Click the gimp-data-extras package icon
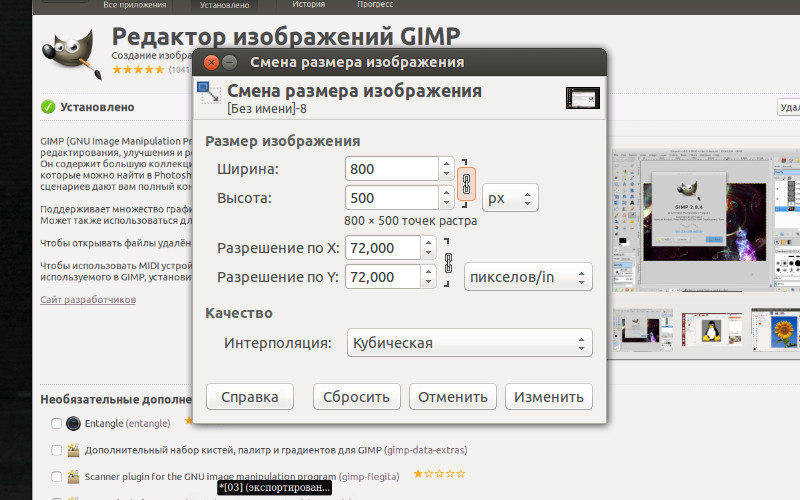 pos(73,450)
